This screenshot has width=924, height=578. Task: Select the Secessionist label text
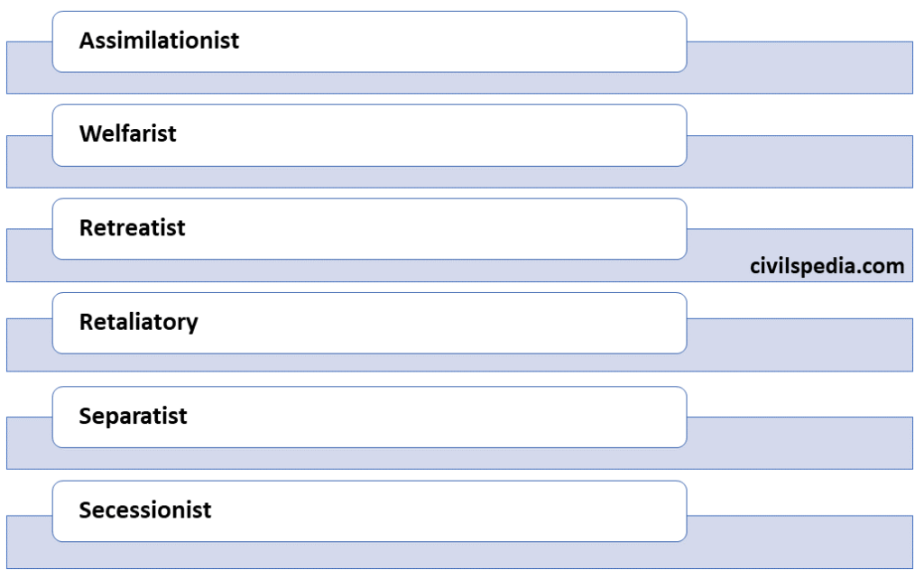coord(144,510)
